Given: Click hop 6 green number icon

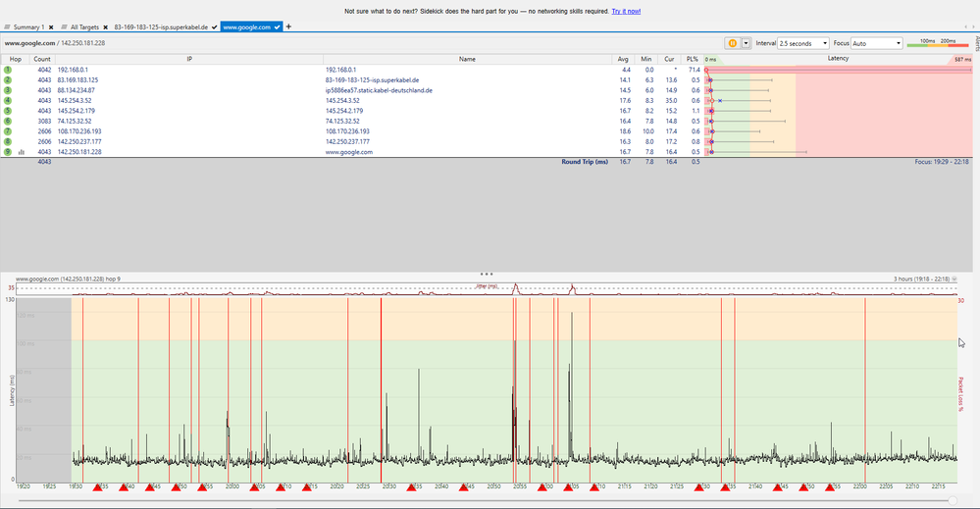Looking at the screenshot, I should [8, 122].
